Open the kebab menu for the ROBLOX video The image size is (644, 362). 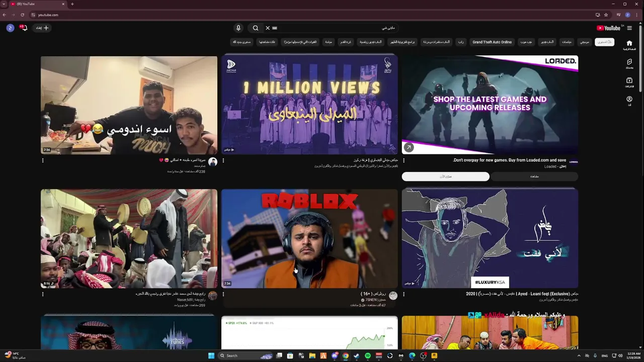click(223, 295)
